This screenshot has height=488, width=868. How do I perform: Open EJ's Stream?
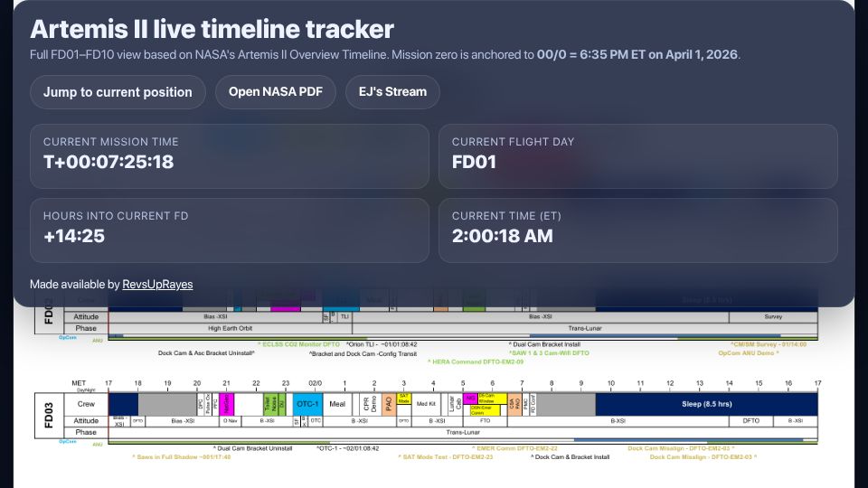tap(392, 92)
